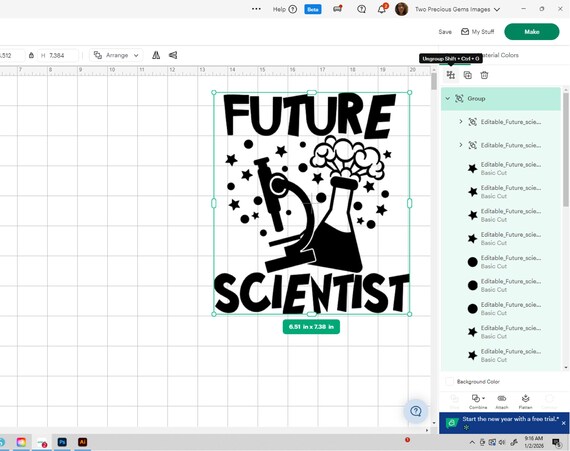
Task: Click the Flip icon in the edit bar
Action: pyautogui.click(x=156, y=55)
